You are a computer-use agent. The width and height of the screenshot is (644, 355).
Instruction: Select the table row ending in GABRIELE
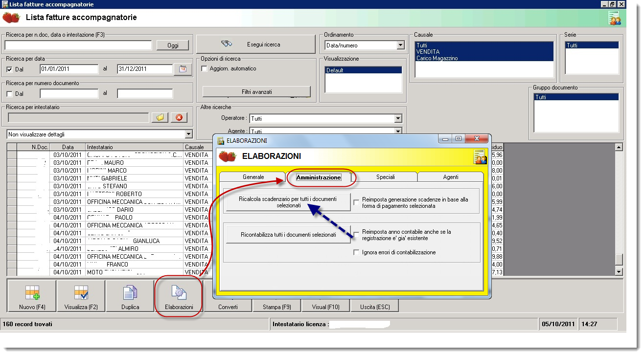(110, 178)
